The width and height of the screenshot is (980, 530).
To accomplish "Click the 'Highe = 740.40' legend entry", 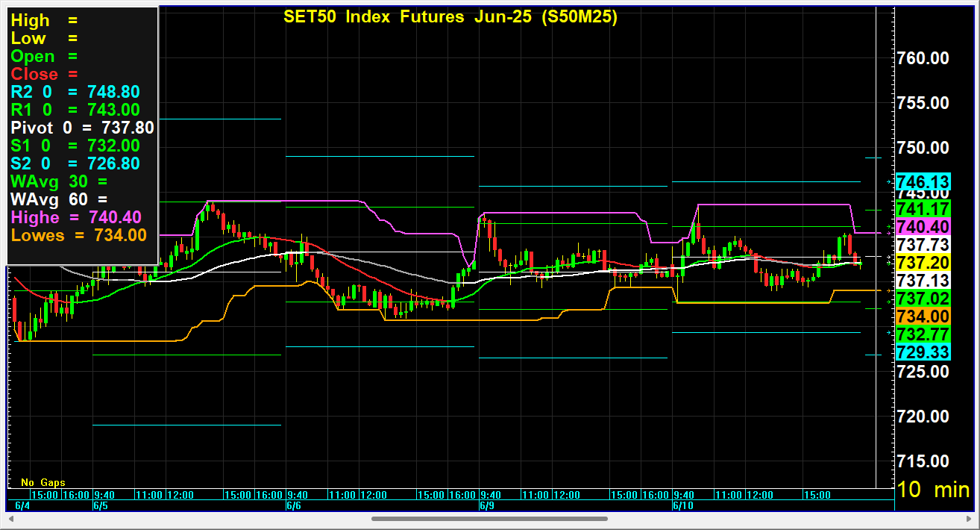I will 76,216.
